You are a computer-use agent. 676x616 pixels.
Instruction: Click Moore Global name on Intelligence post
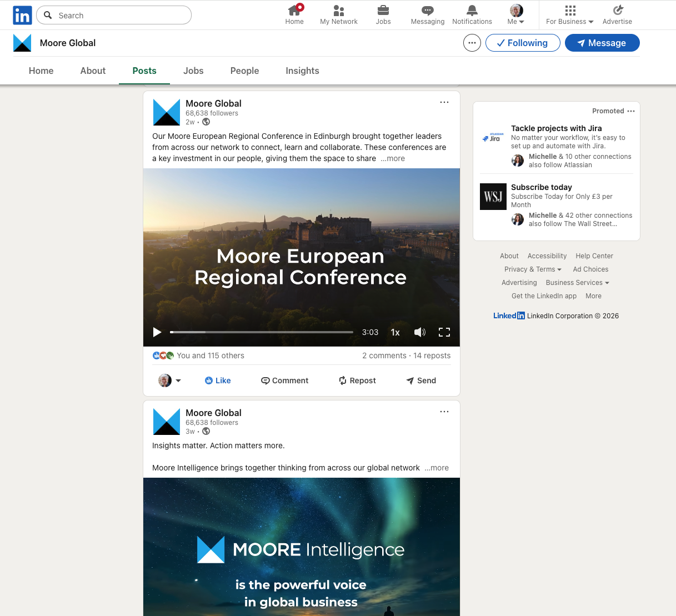tap(213, 413)
